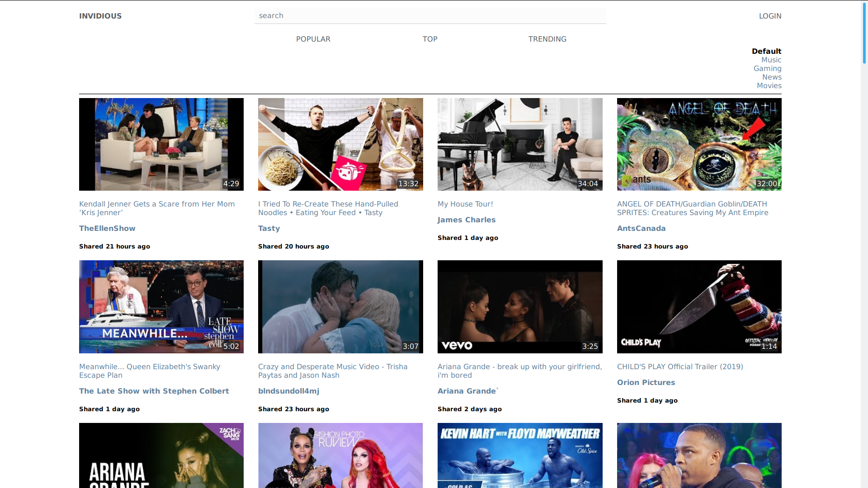Viewport: 868px width, 488px height.
Task: Visit the Tasty channel
Action: click(x=269, y=228)
